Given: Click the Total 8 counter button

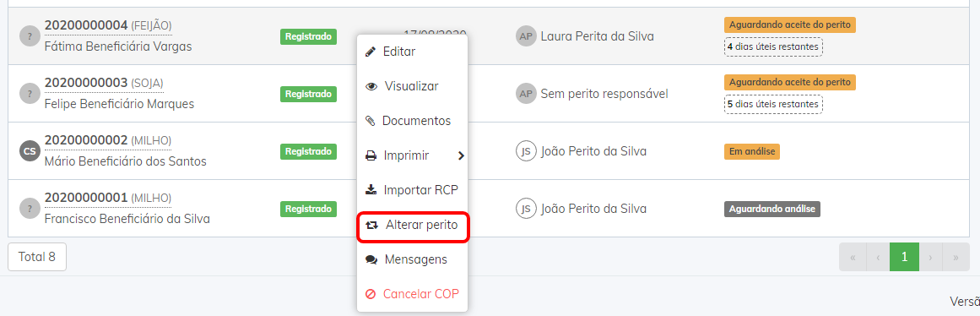Looking at the screenshot, I should pyautogui.click(x=37, y=257).
